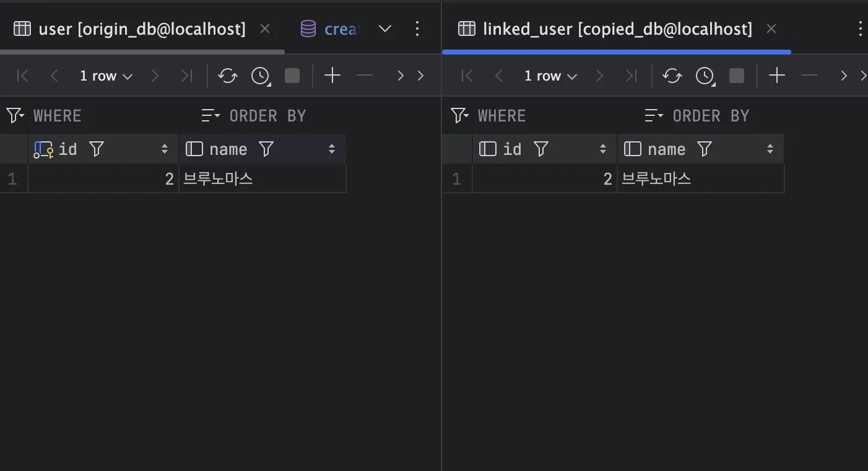Delete selected row in user table
This screenshot has width=868, height=471.
[x=365, y=76]
